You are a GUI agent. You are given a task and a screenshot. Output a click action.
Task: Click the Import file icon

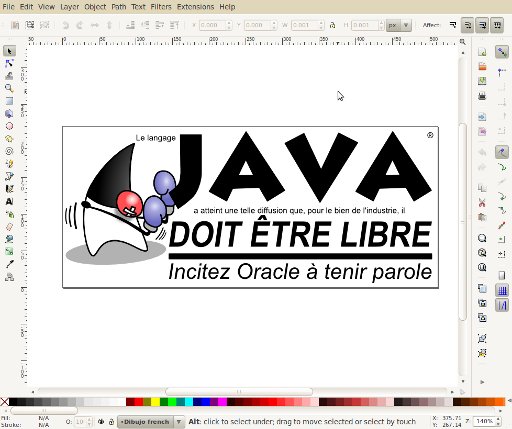[482, 117]
